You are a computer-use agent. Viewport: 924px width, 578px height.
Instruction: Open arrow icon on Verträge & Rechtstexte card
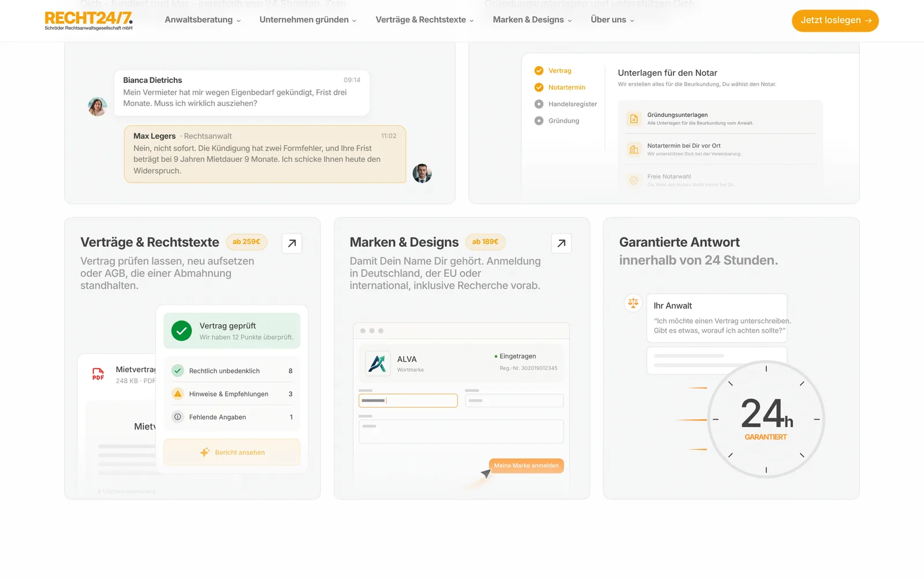pos(292,243)
